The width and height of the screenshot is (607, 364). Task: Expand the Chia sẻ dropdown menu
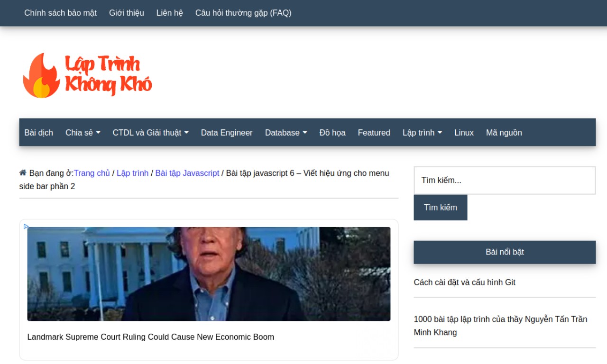[x=83, y=133]
